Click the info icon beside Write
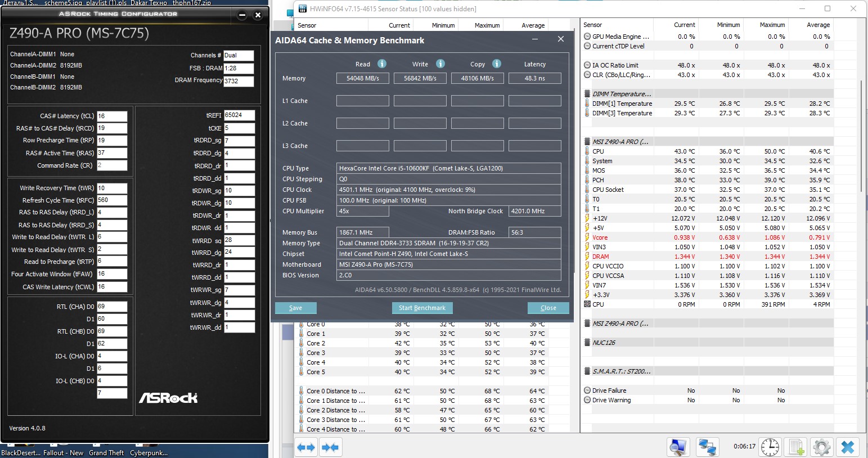Image resolution: width=868 pixels, height=458 pixels. [440, 64]
